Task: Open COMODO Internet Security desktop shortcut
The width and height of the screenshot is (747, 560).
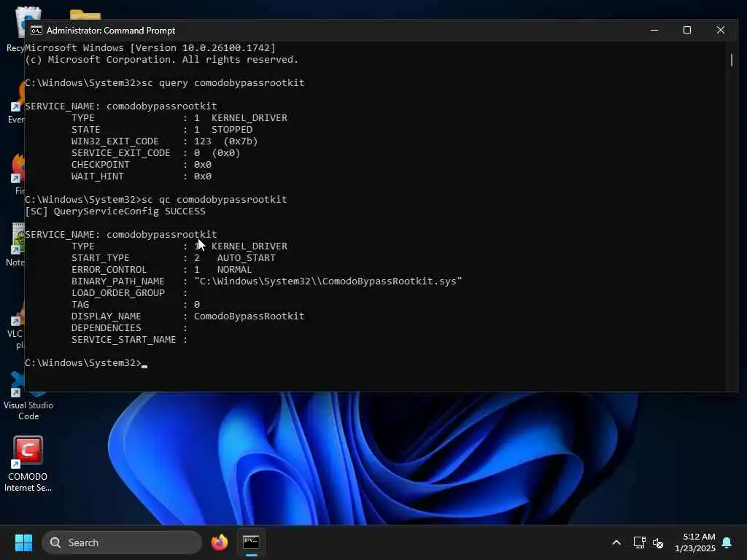Action: (28, 463)
